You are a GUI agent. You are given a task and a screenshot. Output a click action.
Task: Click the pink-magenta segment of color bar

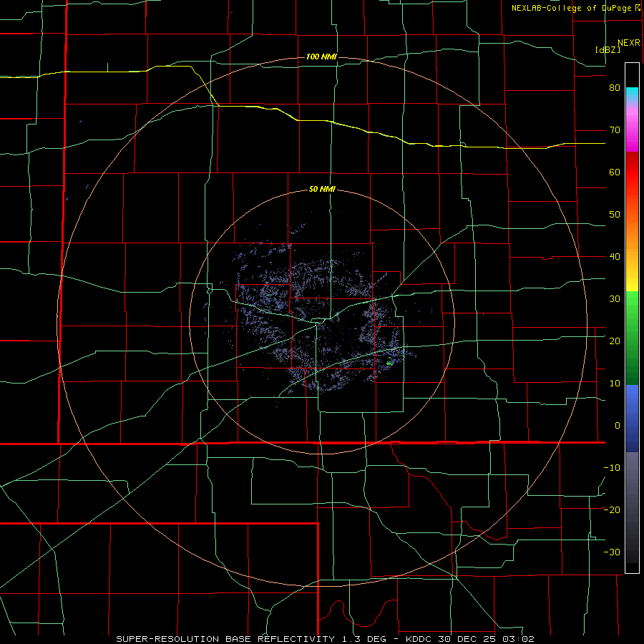[632, 127]
